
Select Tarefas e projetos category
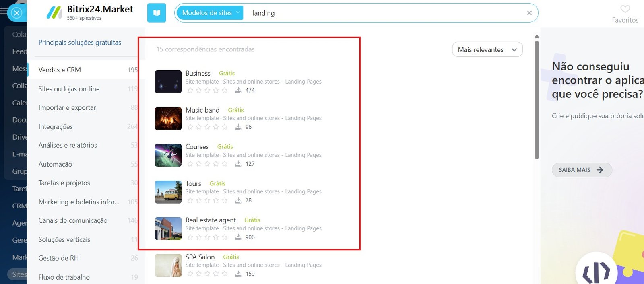(x=86, y=183)
